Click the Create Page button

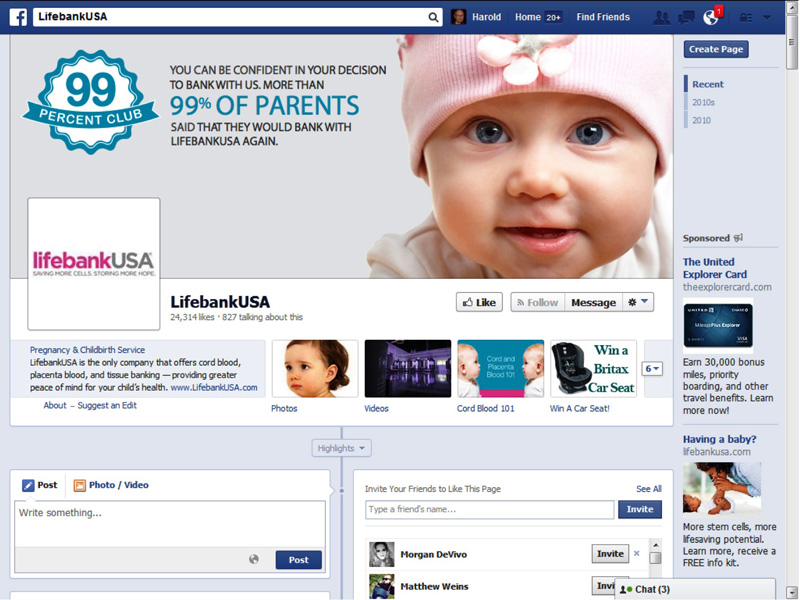pos(716,49)
